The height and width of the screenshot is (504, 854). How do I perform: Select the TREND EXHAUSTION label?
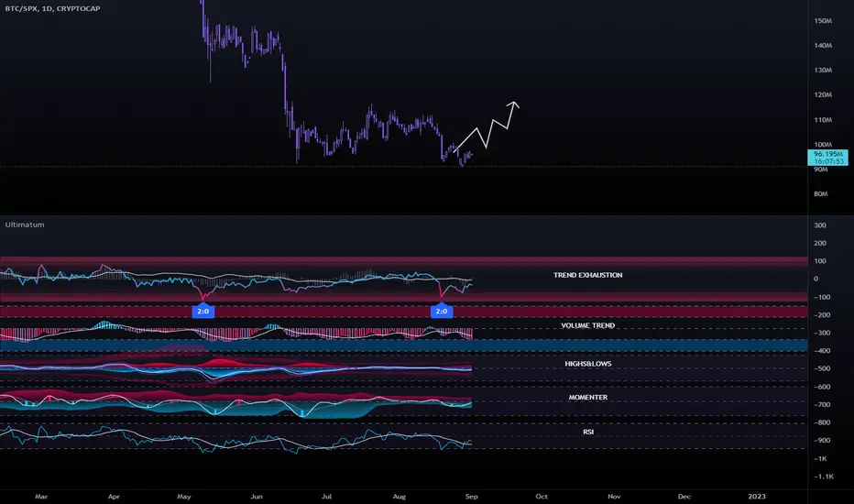[x=587, y=275]
